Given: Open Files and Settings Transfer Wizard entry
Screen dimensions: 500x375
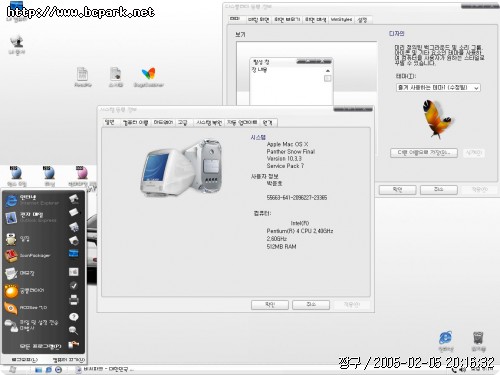Looking at the screenshot, I should [x=32, y=325].
